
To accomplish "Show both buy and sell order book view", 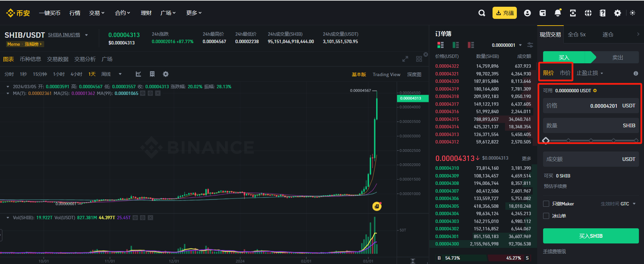I will [x=441, y=45].
